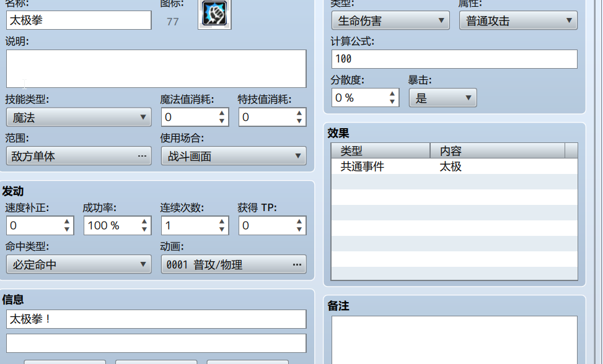Increase the 分散度 percentage with up arrow
Image resolution: width=603 pixels, height=364 pixels.
coord(392,93)
